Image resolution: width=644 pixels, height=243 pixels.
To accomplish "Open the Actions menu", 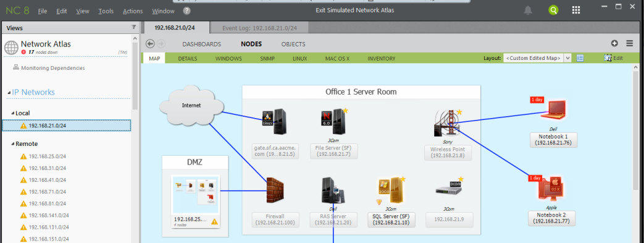I will [x=133, y=11].
